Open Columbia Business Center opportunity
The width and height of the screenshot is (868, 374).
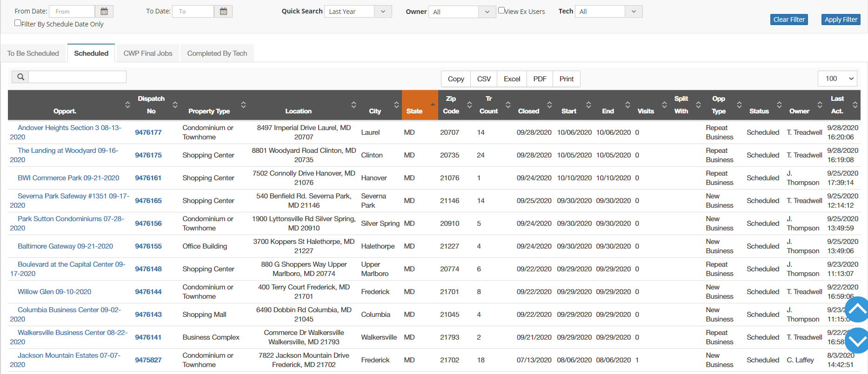65,315
